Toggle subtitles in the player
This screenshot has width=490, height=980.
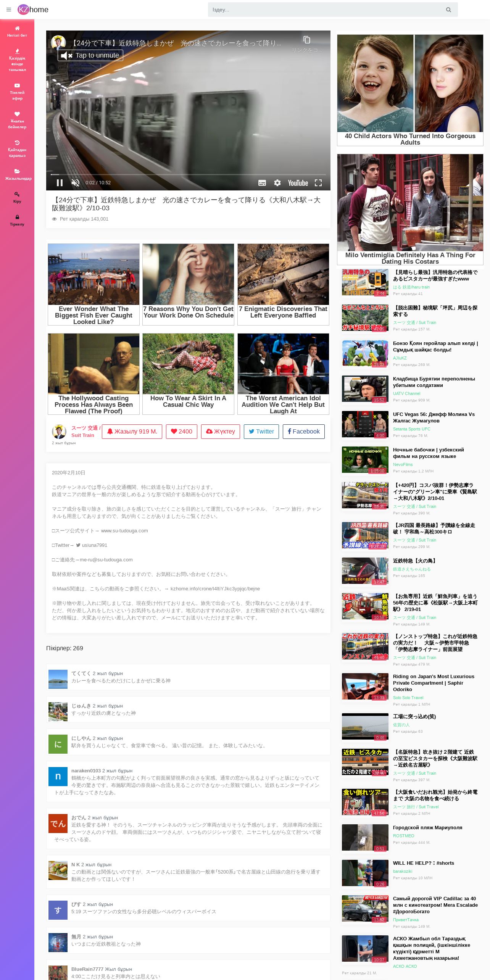point(262,183)
